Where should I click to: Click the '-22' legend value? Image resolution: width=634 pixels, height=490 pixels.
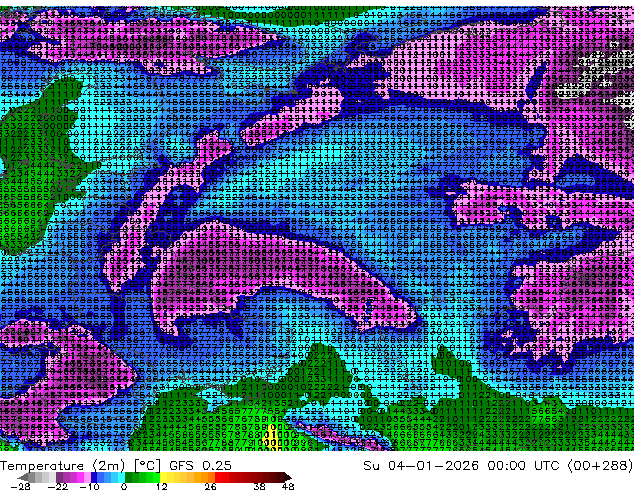[x=58, y=486]
